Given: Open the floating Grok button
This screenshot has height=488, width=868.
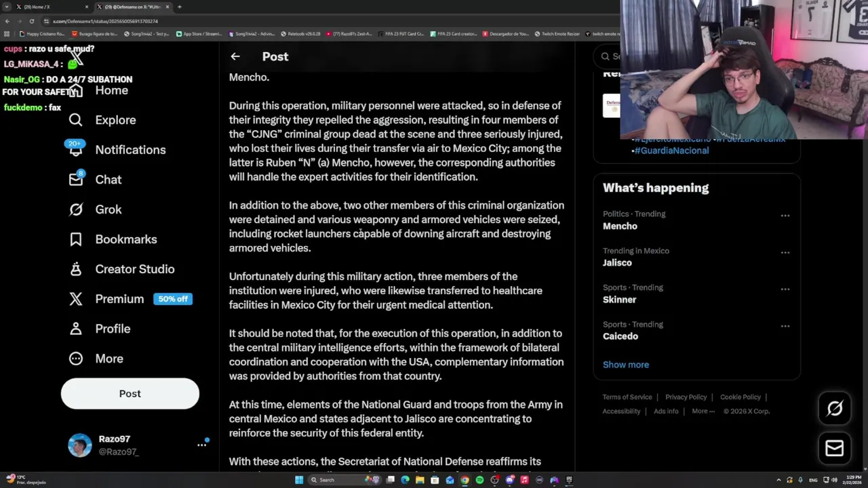Looking at the screenshot, I should [x=835, y=408].
